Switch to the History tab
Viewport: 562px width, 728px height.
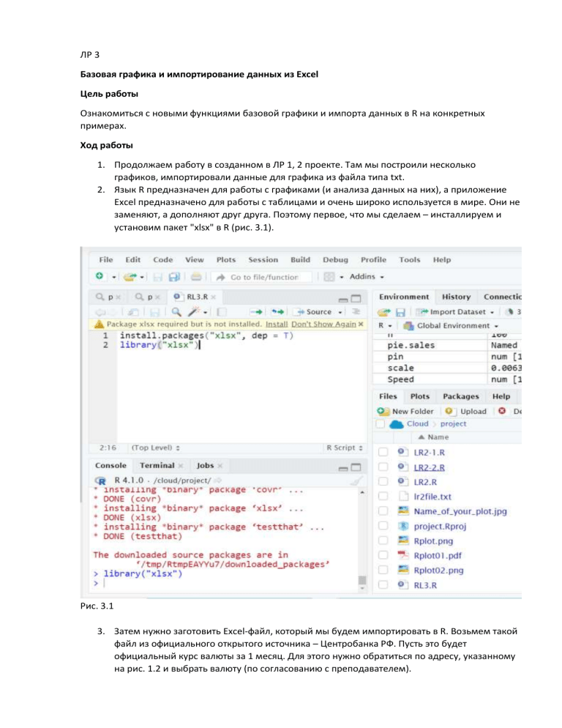[456, 297]
